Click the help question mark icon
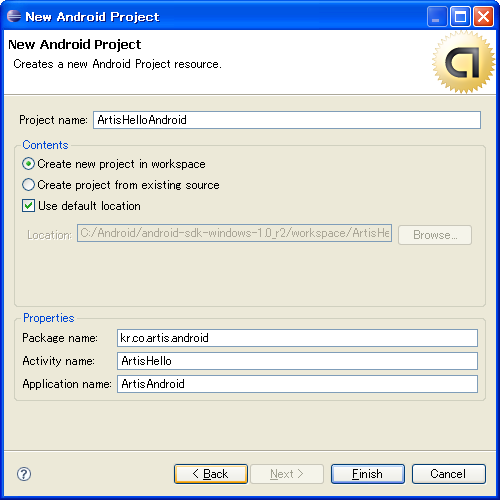 point(24,474)
